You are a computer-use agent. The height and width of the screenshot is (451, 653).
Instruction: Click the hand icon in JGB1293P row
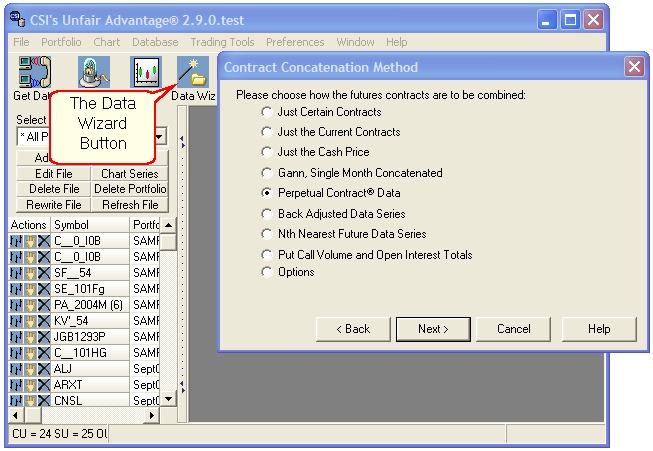[30, 336]
